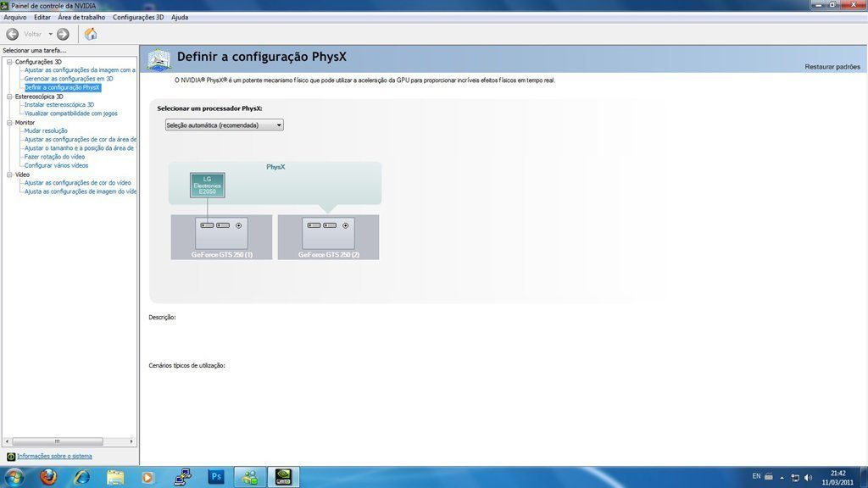Select Ajustar as configurações da imagem task

80,70
